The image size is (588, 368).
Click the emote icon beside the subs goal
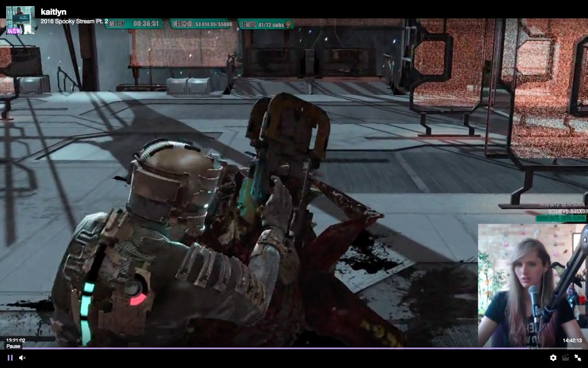289,25
